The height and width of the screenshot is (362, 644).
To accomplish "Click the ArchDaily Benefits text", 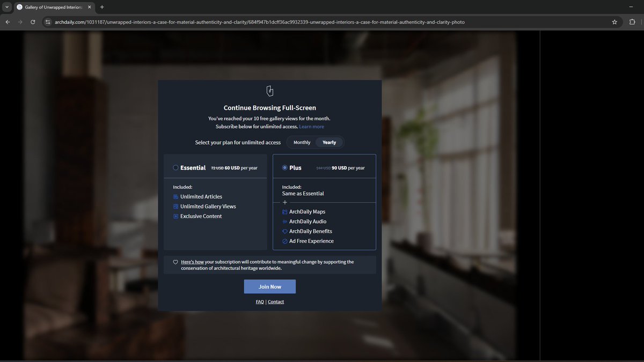I will [311, 231].
